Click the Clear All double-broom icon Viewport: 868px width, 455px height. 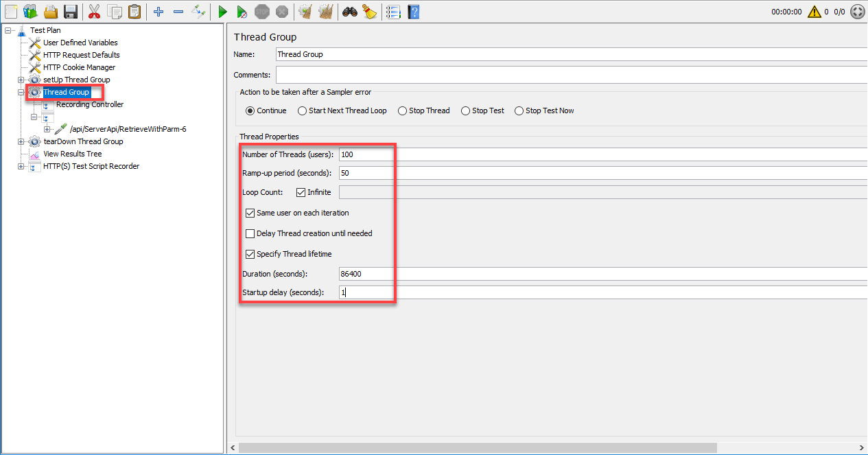coord(326,12)
